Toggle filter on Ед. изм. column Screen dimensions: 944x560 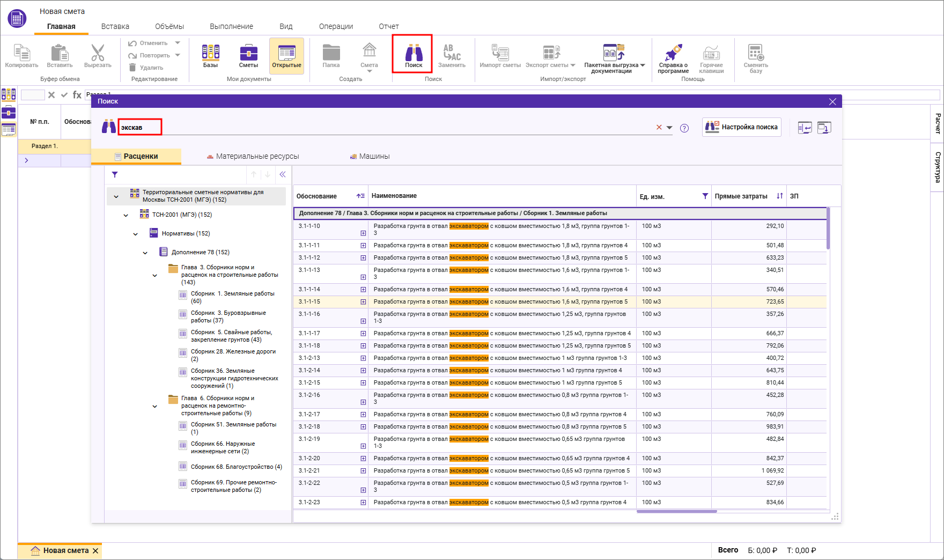point(705,196)
